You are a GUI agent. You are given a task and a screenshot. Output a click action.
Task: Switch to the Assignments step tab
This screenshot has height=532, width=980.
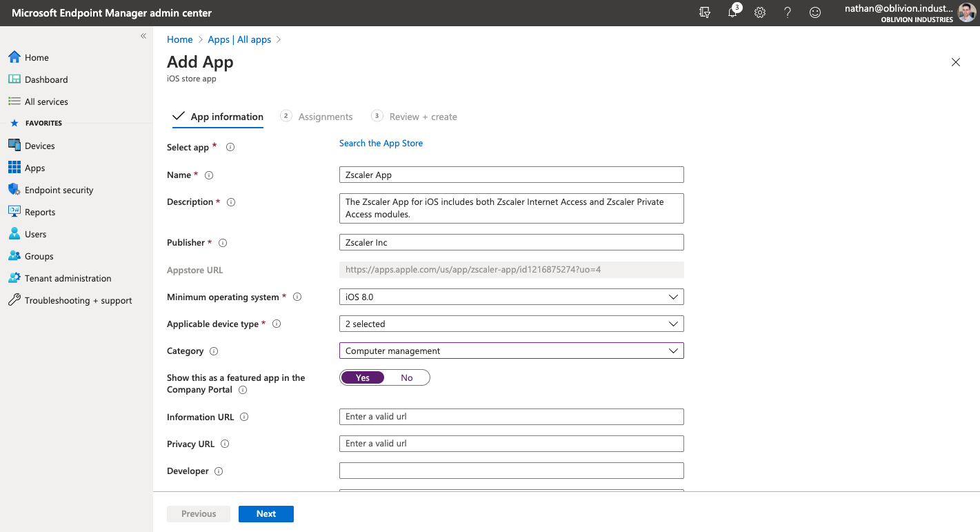[x=325, y=117]
